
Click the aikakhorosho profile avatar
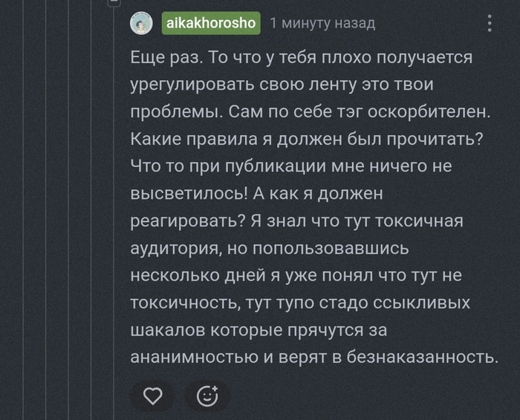(x=141, y=23)
